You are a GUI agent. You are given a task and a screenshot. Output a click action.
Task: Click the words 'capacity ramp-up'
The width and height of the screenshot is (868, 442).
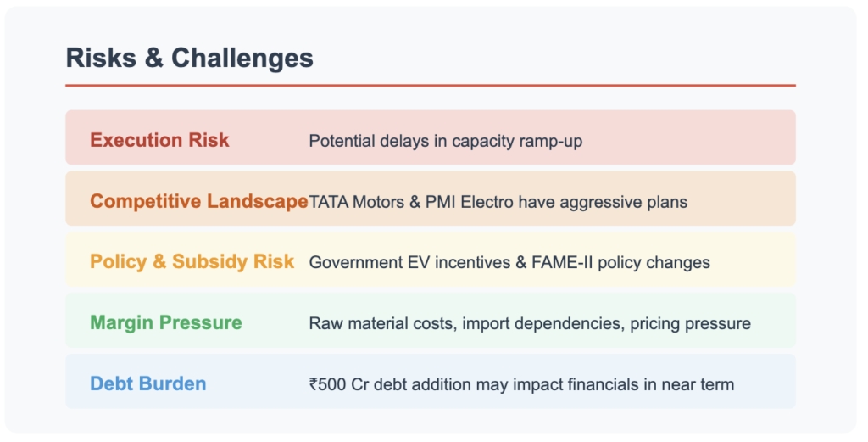(518, 141)
